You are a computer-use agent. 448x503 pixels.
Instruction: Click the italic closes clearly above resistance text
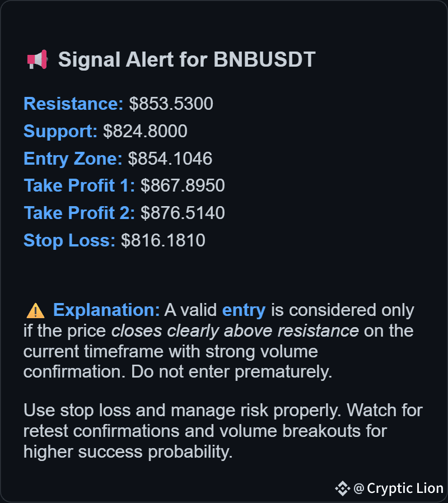(235, 331)
